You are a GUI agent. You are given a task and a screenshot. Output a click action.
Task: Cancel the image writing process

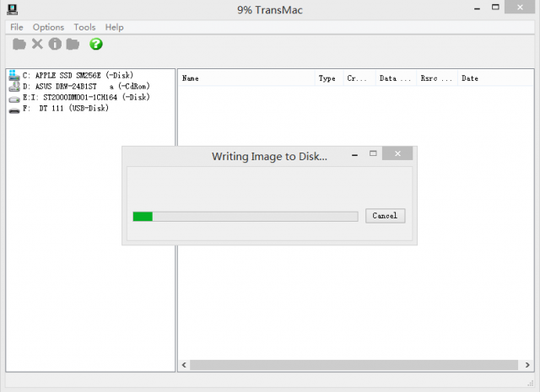(x=385, y=216)
